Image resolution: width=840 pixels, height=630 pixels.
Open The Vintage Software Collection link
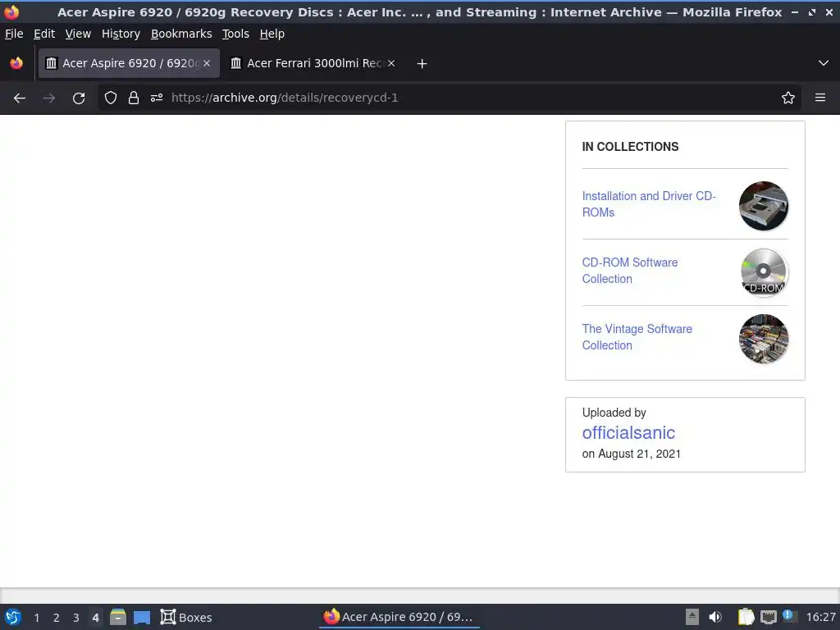tap(637, 337)
